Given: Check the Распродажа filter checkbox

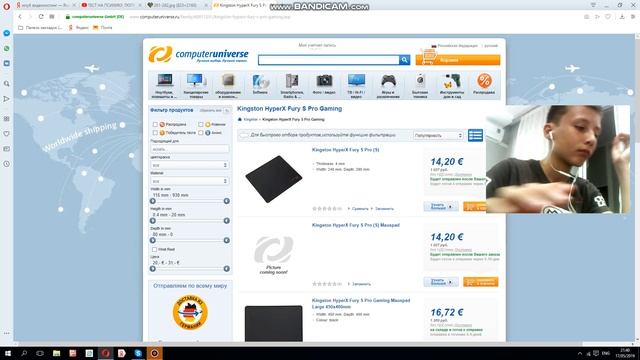Looking at the screenshot, I should (x=155, y=124).
